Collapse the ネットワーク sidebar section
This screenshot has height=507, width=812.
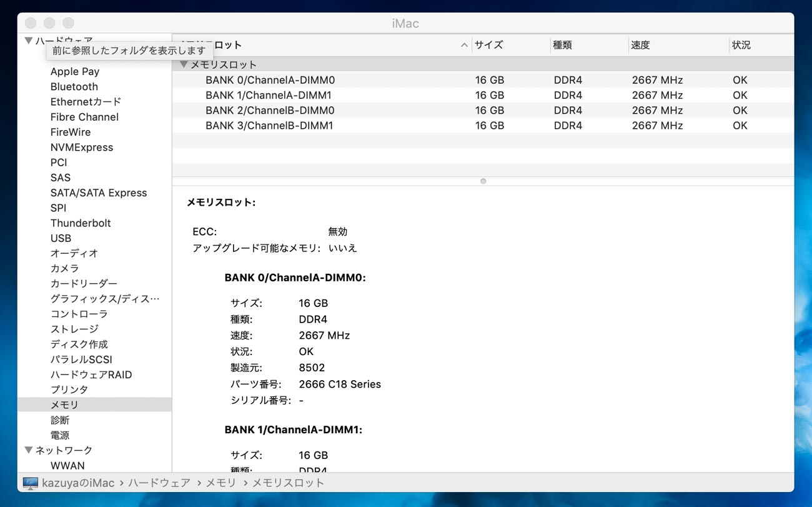point(29,450)
